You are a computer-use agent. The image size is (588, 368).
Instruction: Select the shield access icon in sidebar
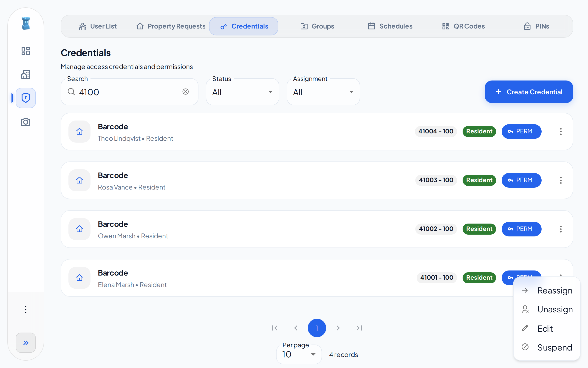coord(26,98)
